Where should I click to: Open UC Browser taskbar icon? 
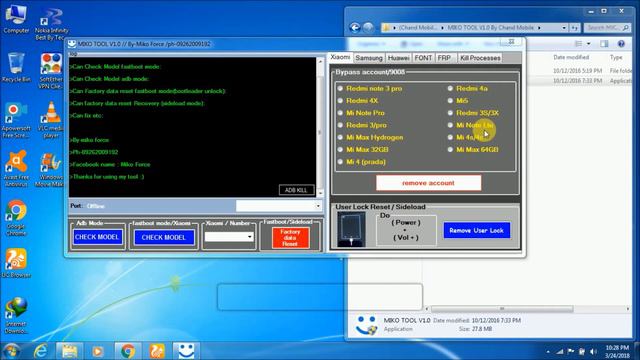157,351
